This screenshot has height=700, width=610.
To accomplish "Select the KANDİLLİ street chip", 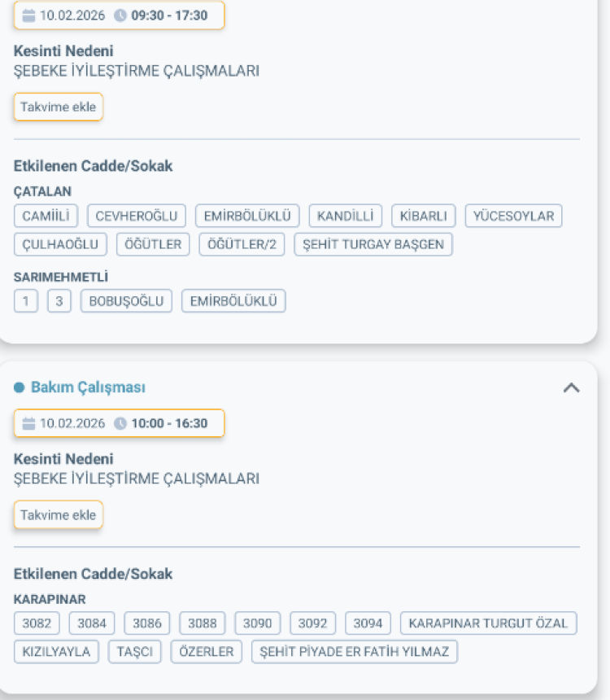I will 345,215.
